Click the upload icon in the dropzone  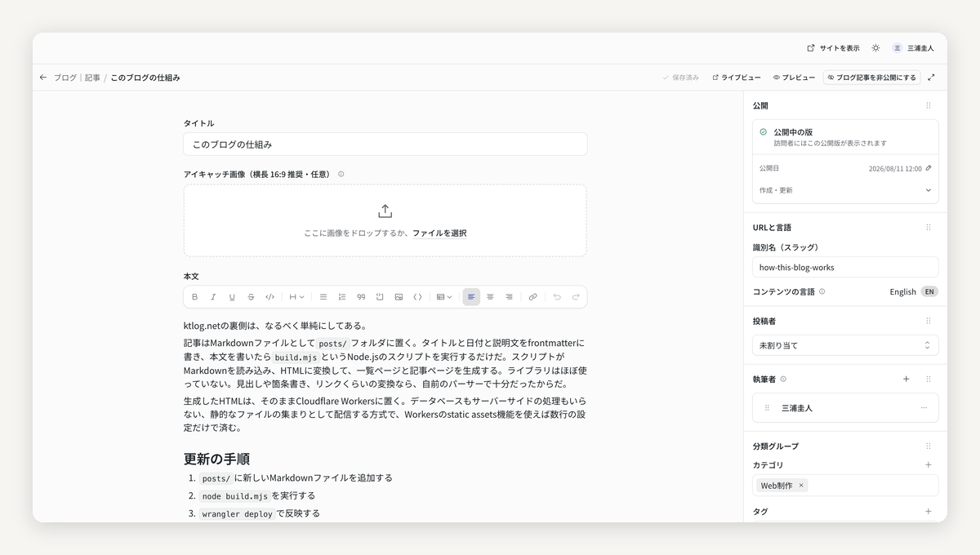385,211
